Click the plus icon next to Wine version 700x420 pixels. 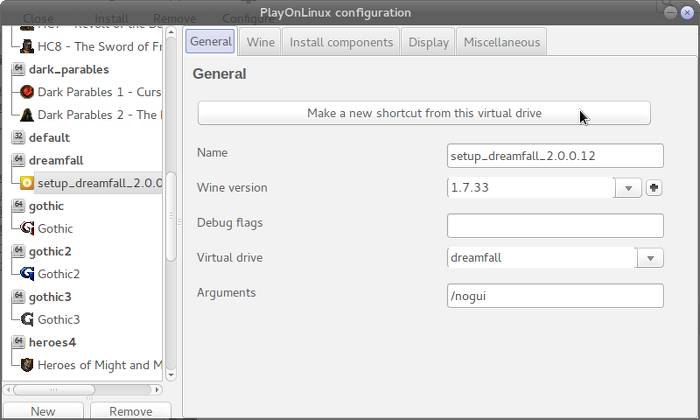click(x=654, y=188)
